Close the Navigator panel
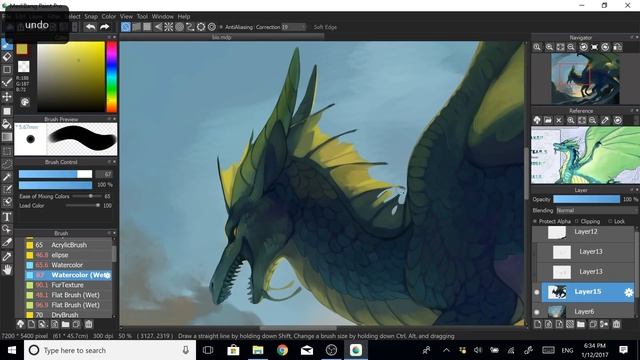Image resolution: width=640 pixels, height=360 pixels. coord(637,38)
